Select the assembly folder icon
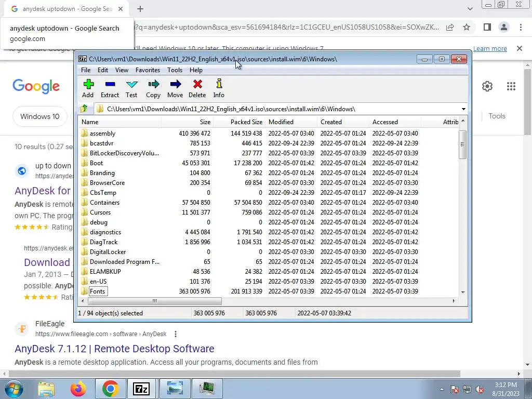This screenshot has width=532, height=399. click(85, 133)
